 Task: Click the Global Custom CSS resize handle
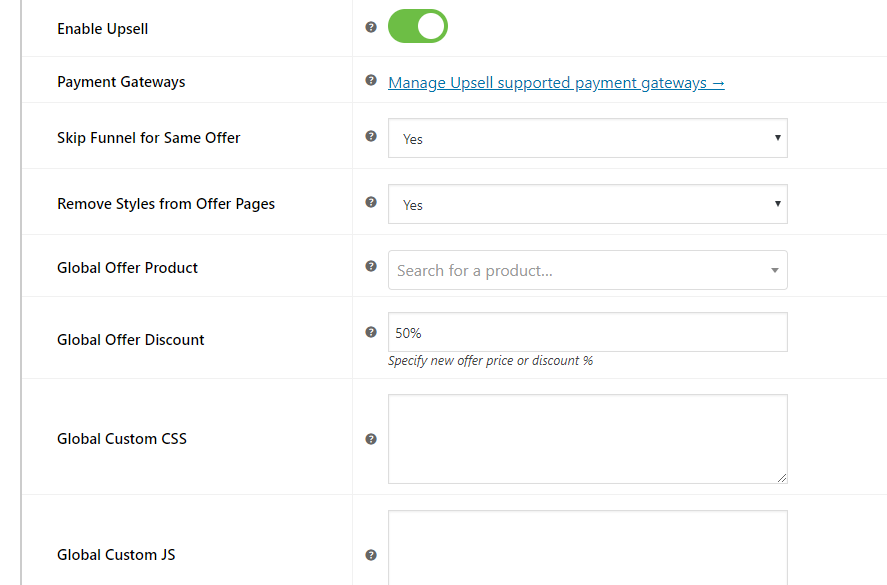point(782,478)
